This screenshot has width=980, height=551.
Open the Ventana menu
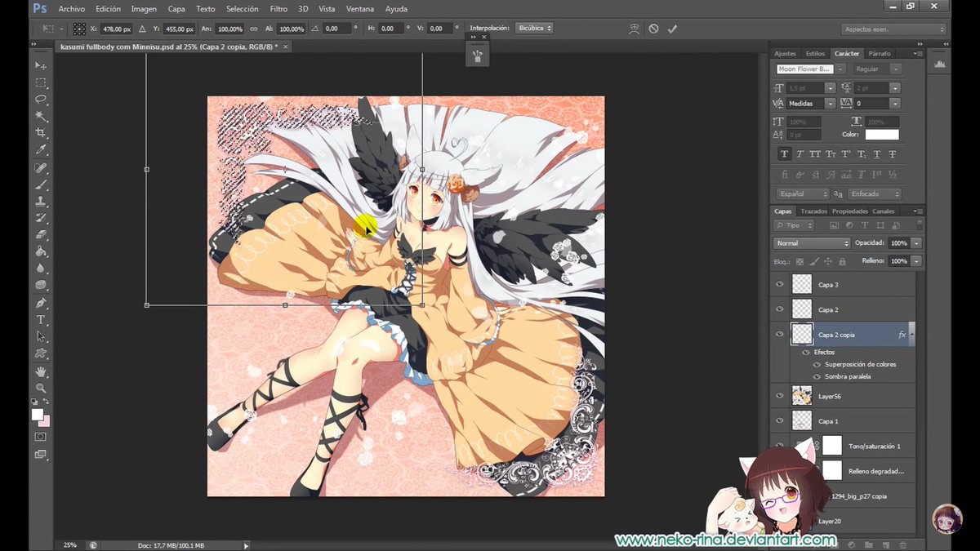coord(359,9)
